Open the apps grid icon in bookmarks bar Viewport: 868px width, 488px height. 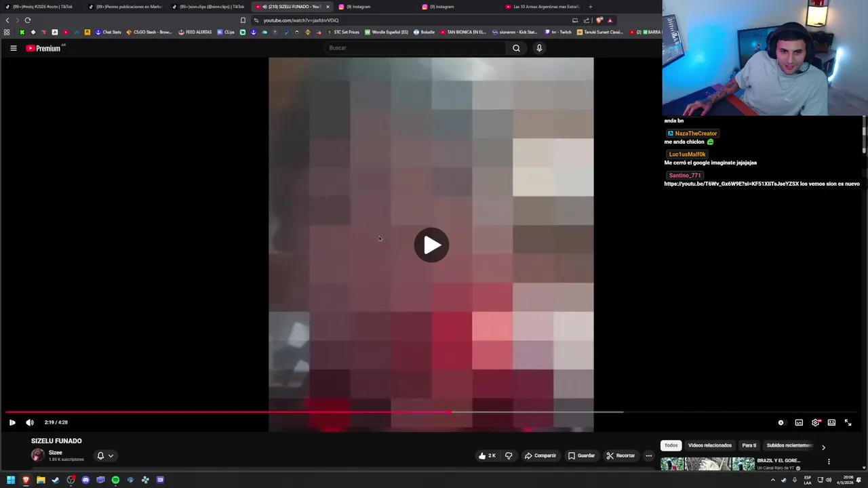[x=7, y=32]
